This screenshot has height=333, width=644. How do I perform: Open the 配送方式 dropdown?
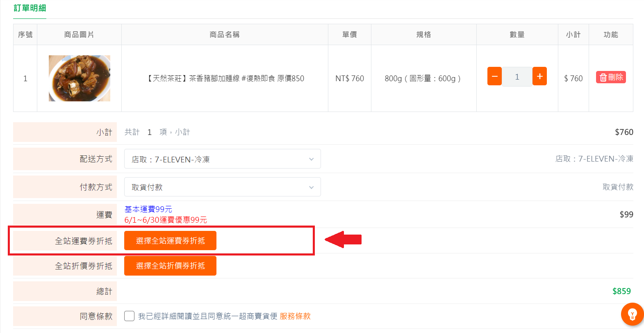[223, 159]
